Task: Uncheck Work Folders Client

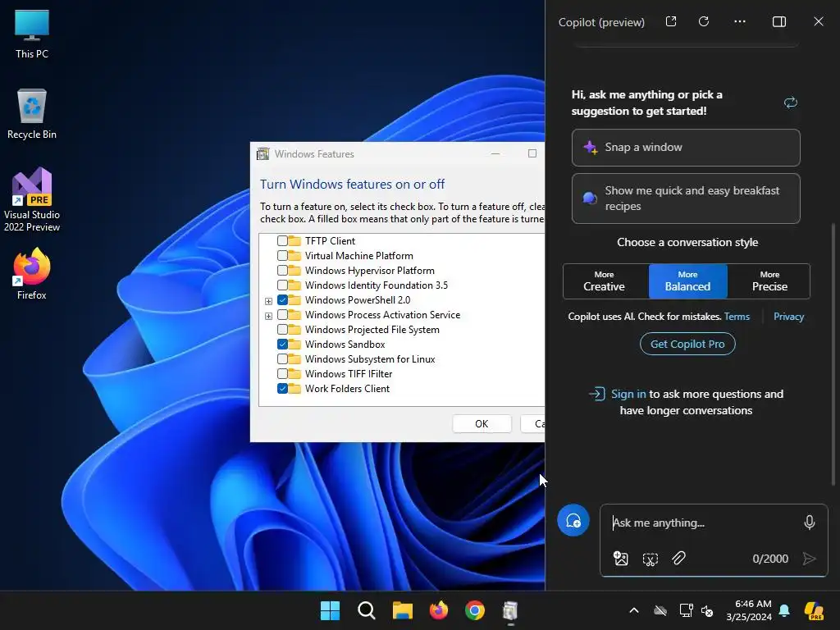Action: point(282,388)
